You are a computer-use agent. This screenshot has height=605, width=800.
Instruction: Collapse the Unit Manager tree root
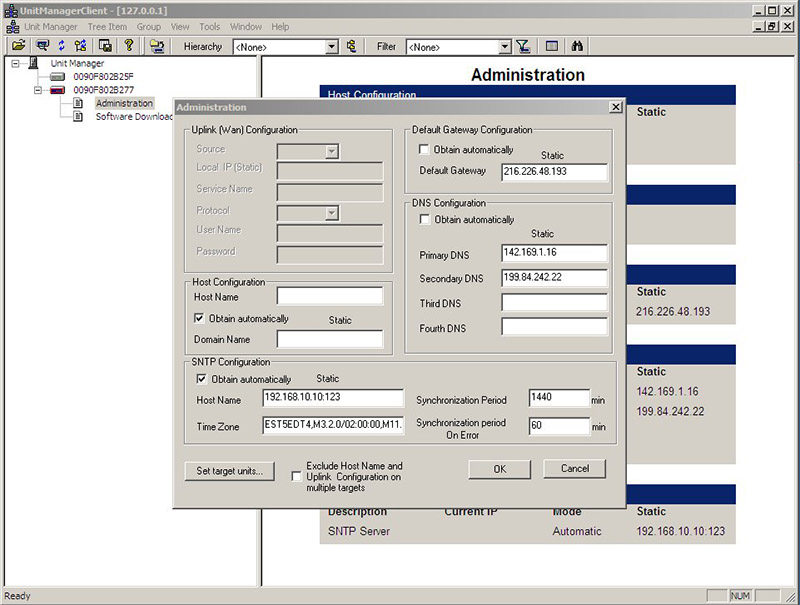coord(15,64)
